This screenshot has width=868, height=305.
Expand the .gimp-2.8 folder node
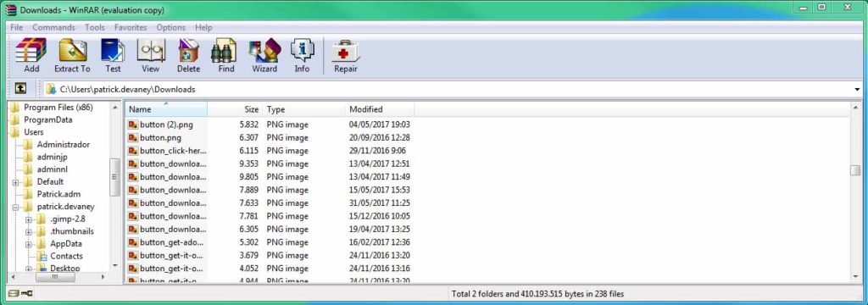[x=29, y=219]
